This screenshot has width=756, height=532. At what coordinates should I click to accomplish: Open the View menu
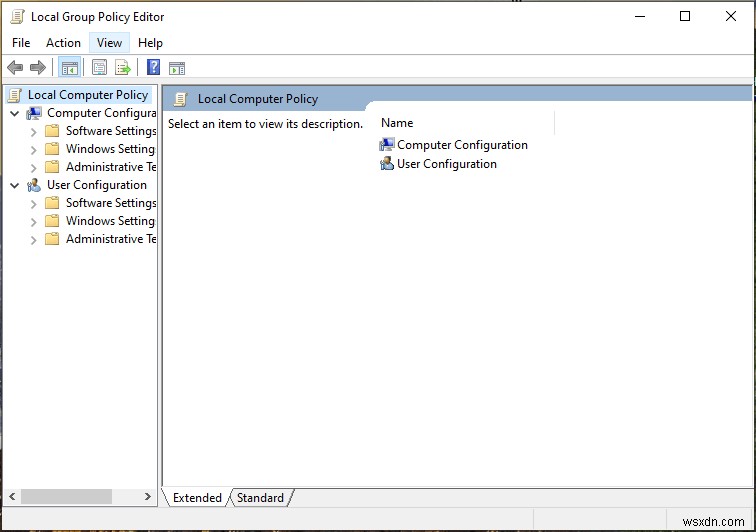[109, 43]
